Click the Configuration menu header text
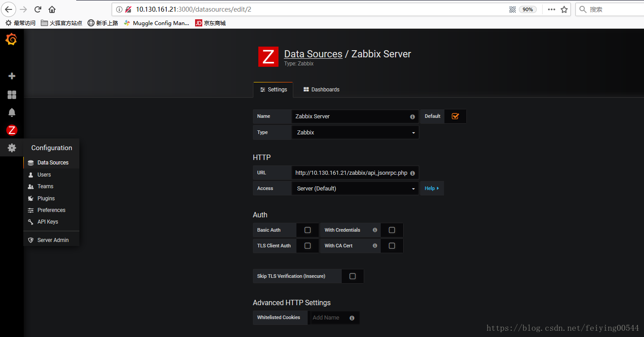The image size is (644, 337). coord(52,148)
